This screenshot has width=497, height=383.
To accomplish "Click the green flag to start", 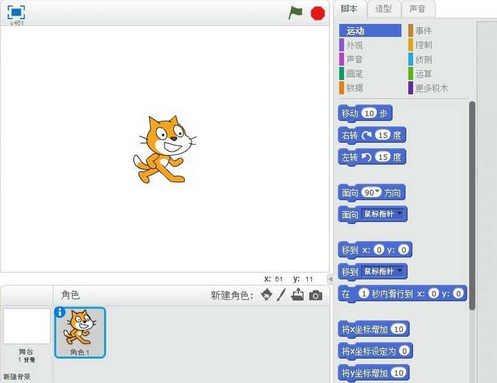I will point(295,13).
